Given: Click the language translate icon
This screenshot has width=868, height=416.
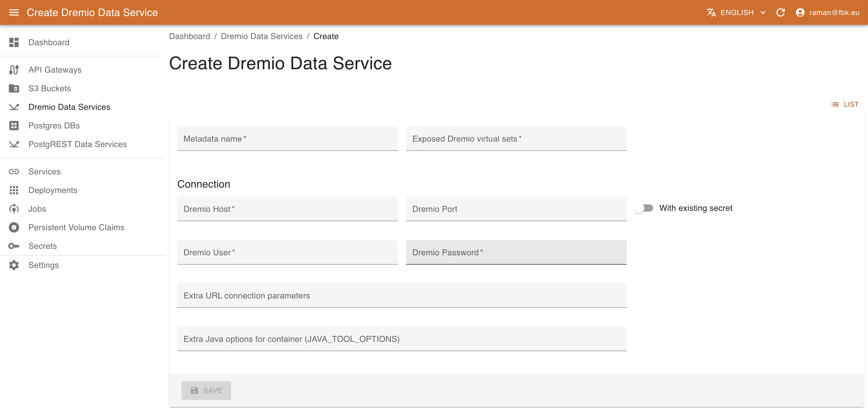Looking at the screenshot, I should (711, 12).
